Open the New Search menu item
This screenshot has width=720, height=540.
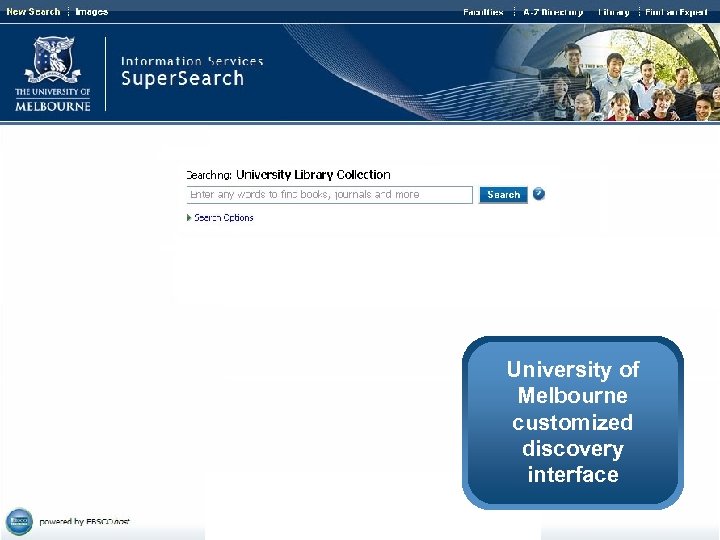point(33,11)
